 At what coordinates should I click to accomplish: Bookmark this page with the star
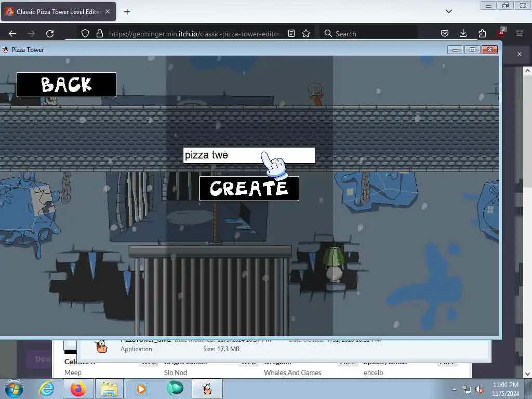click(306, 33)
